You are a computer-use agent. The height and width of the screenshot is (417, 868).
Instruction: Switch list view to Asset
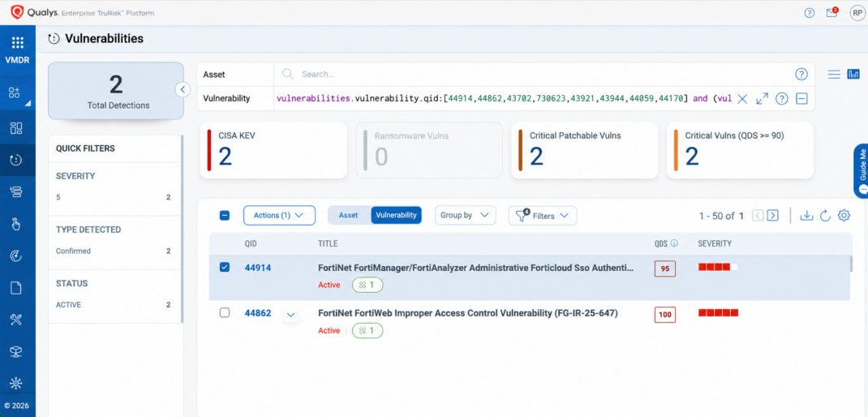(349, 216)
